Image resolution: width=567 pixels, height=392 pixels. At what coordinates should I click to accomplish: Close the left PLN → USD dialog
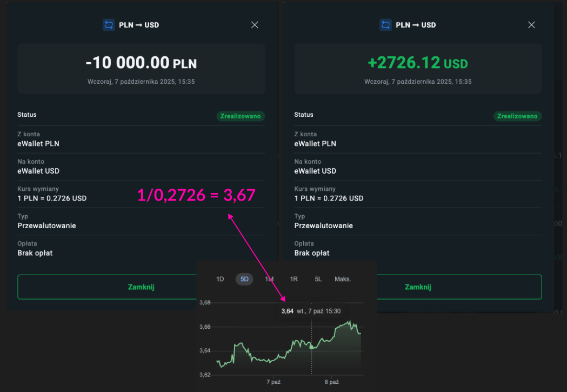255,25
